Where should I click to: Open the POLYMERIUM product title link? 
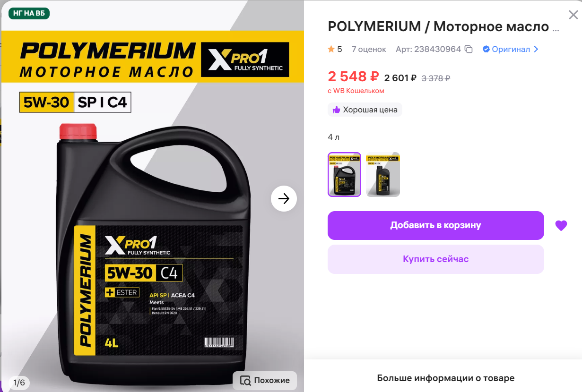(x=443, y=27)
